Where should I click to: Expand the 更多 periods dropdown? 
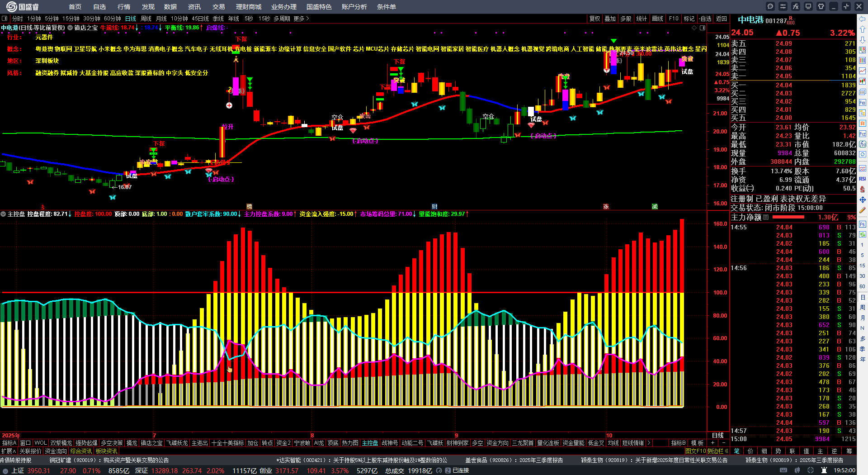pyautogui.click(x=301, y=19)
